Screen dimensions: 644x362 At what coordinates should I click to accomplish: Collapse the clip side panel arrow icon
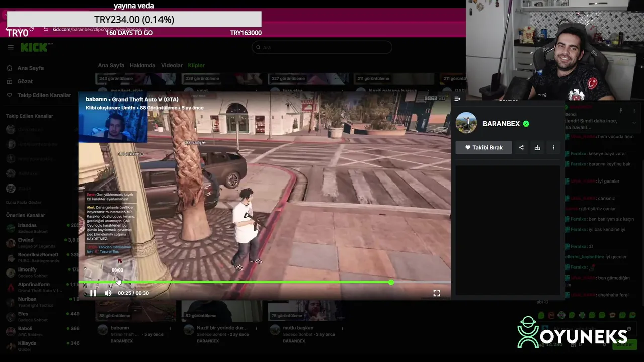pyautogui.click(x=457, y=99)
